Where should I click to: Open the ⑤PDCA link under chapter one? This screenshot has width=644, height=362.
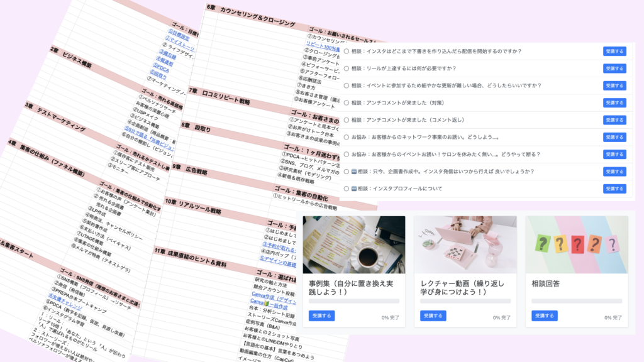161,67
